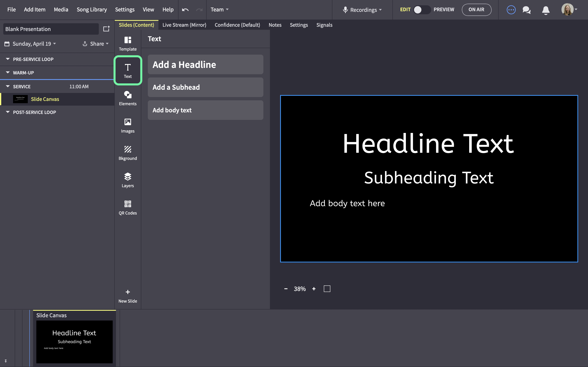Open the Share dropdown

pos(96,44)
